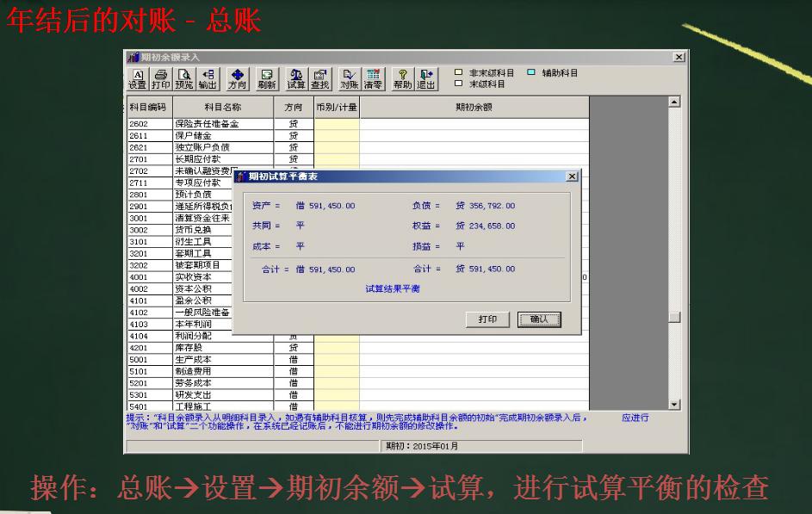Click the 打印 (Print) toolbar icon

[x=162, y=76]
